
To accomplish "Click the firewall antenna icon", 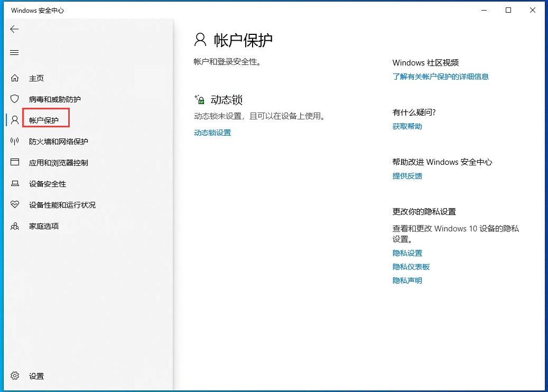I will pyautogui.click(x=15, y=142).
